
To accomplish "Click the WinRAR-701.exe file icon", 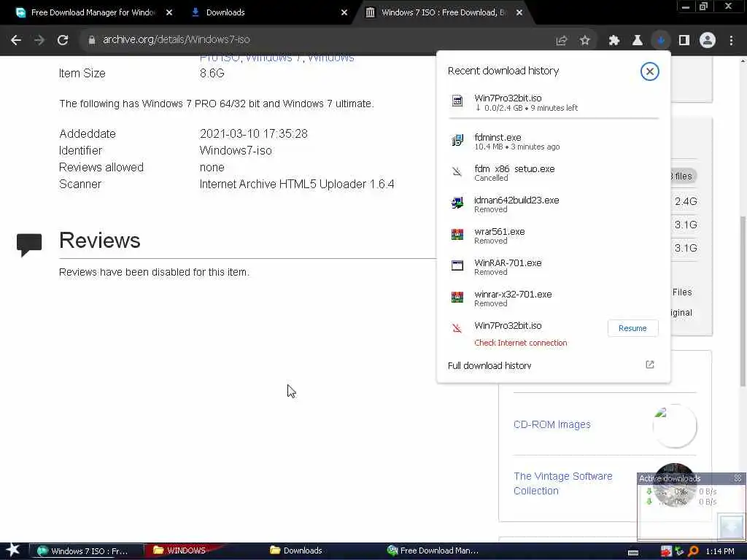I will (457, 265).
